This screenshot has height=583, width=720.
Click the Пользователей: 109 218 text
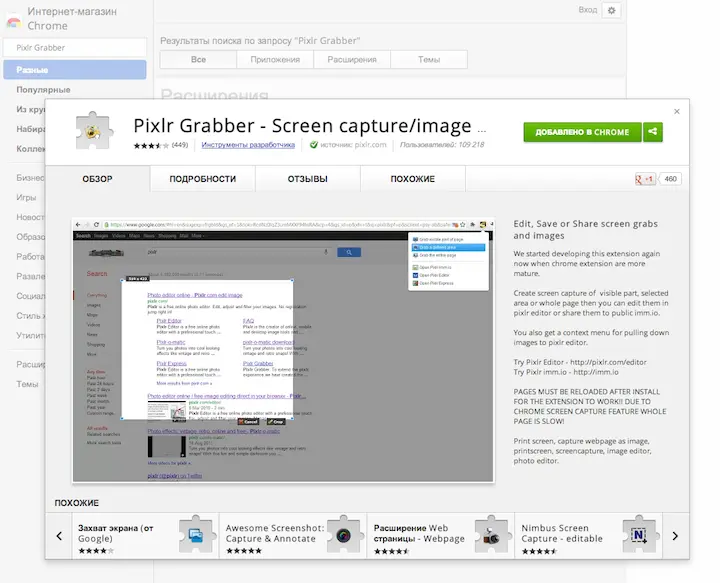coord(442,145)
